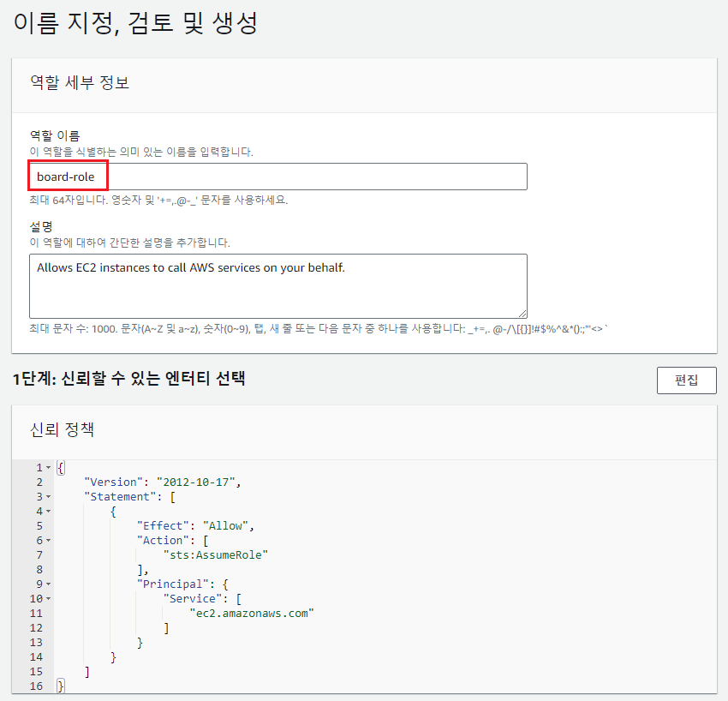The image size is (728, 701).
Task: Click the "ec2.amazonaws.com" text in policy
Action: click(252, 614)
